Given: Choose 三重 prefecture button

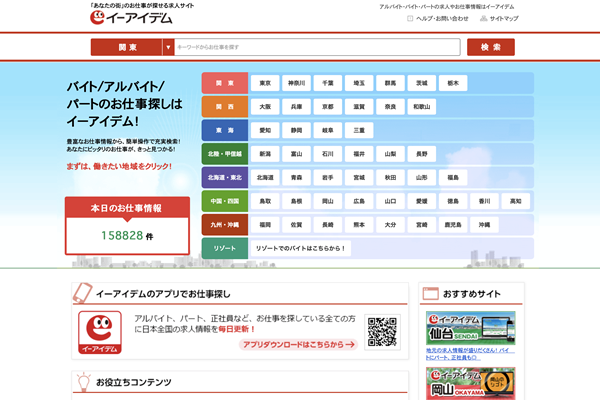Looking at the screenshot, I should click(x=359, y=130).
